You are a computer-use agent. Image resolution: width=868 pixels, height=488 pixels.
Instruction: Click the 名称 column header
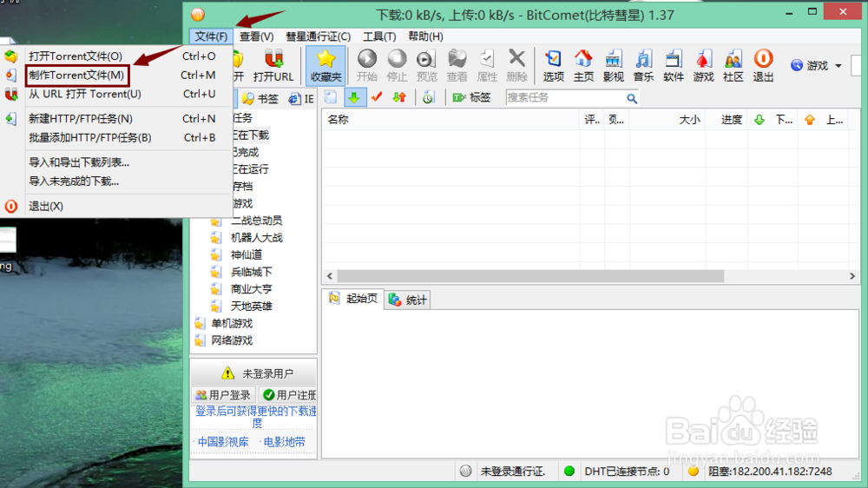pos(450,120)
